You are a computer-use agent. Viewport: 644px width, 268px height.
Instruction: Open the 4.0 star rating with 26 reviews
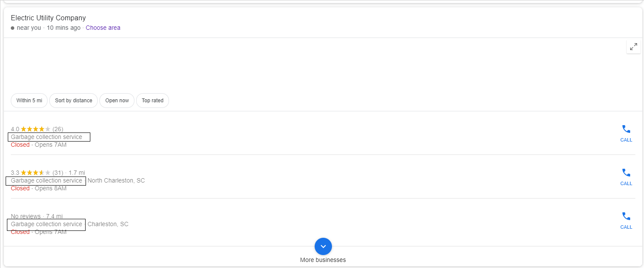(37, 129)
